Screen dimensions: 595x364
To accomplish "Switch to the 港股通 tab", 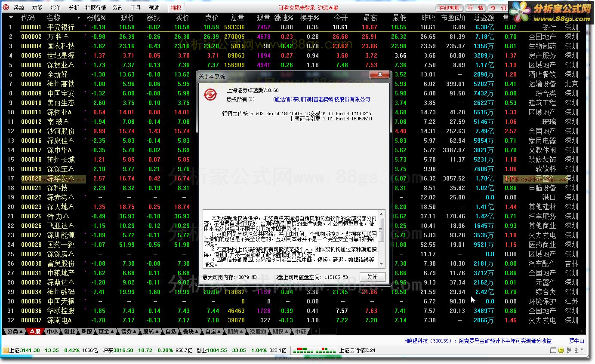I will (258, 331).
